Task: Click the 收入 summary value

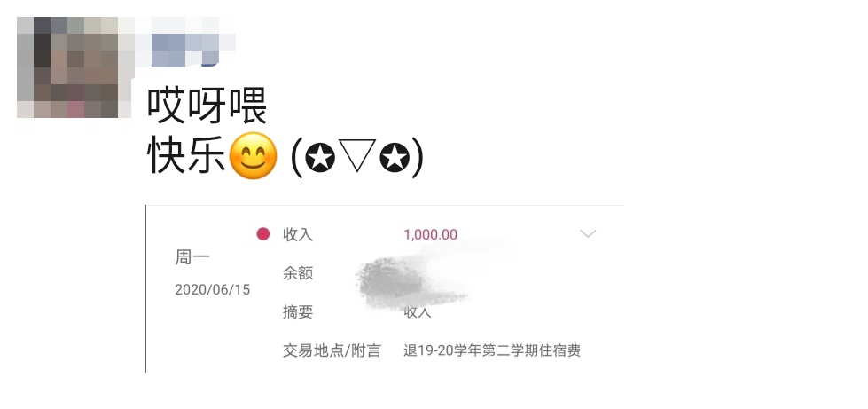Action: tap(418, 312)
